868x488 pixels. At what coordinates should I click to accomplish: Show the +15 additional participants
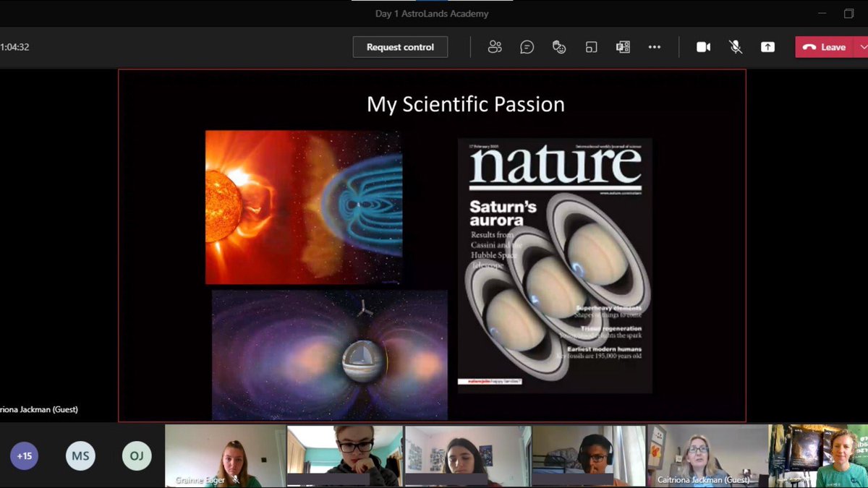[x=25, y=456]
